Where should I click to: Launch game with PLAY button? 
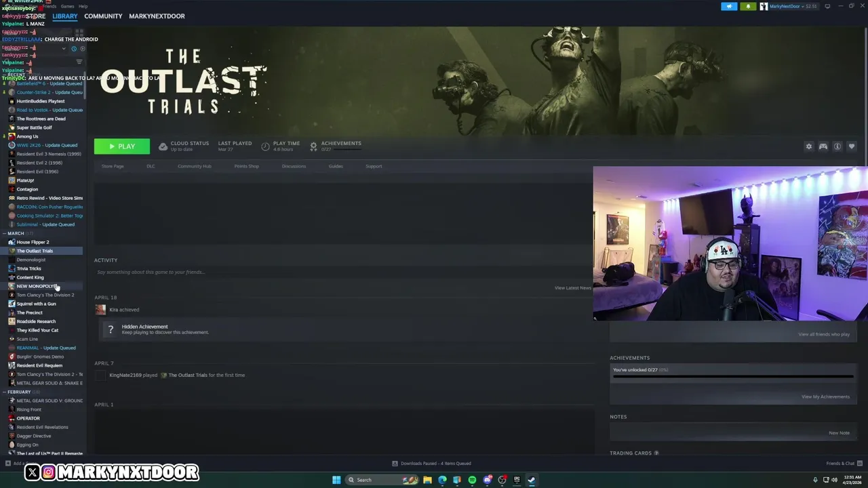click(x=122, y=146)
